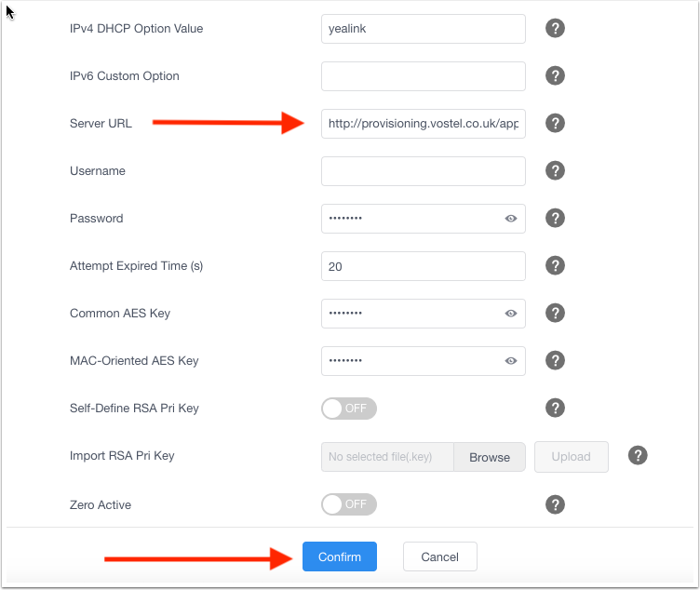Open help icon next to Password
The height and width of the screenshot is (590, 700).
pos(555,219)
